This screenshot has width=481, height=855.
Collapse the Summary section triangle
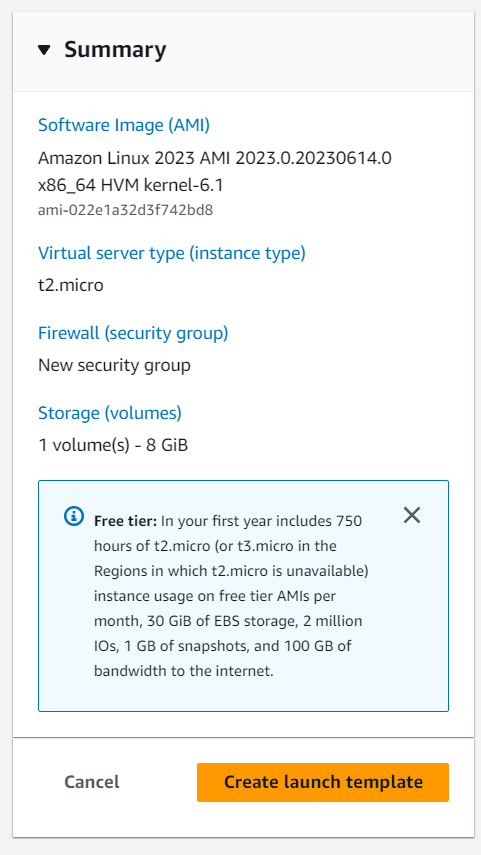click(x=44, y=50)
